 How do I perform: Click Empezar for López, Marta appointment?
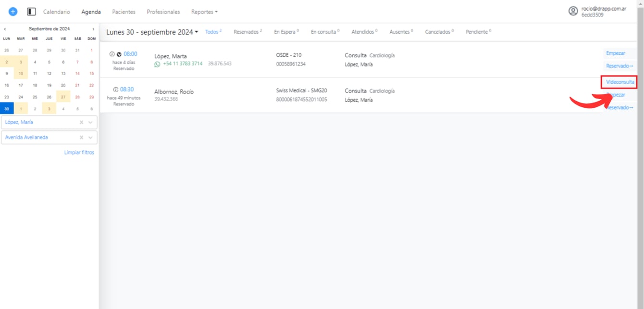tap(616, 53)
